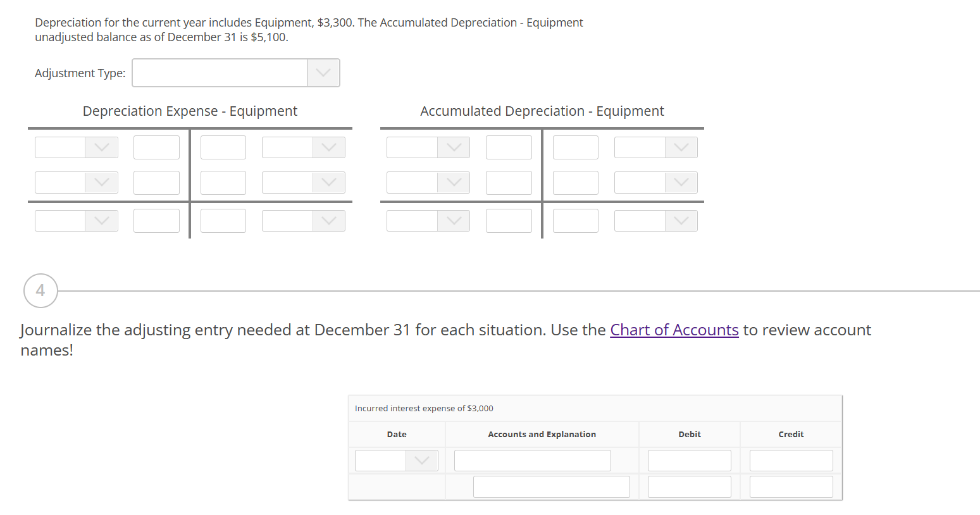Open the first left-side dropdown under Depreciation Expense - Equipment
This screenshot has height=515, width=980.
coord(76,147)
